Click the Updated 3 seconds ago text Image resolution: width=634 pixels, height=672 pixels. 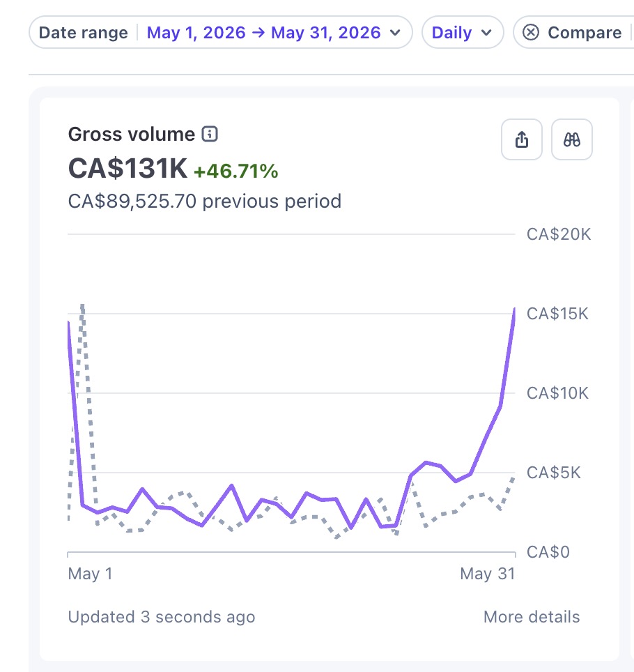(162, 617)
